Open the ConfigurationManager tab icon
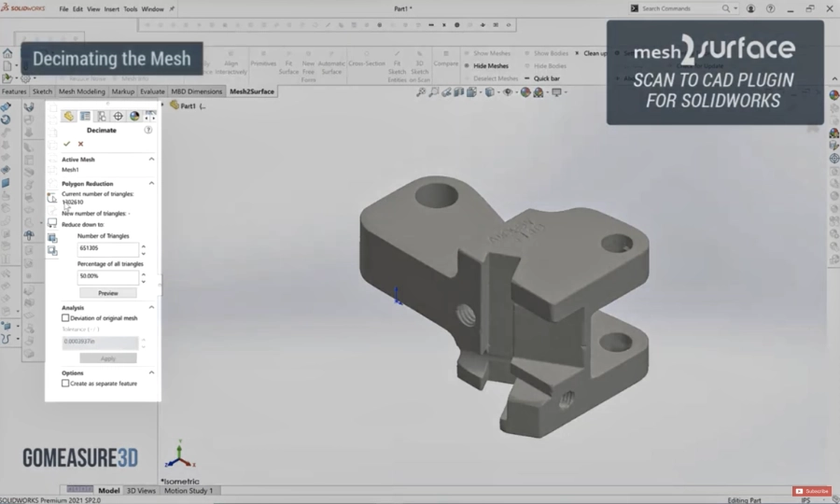 [x=102, y=117]
